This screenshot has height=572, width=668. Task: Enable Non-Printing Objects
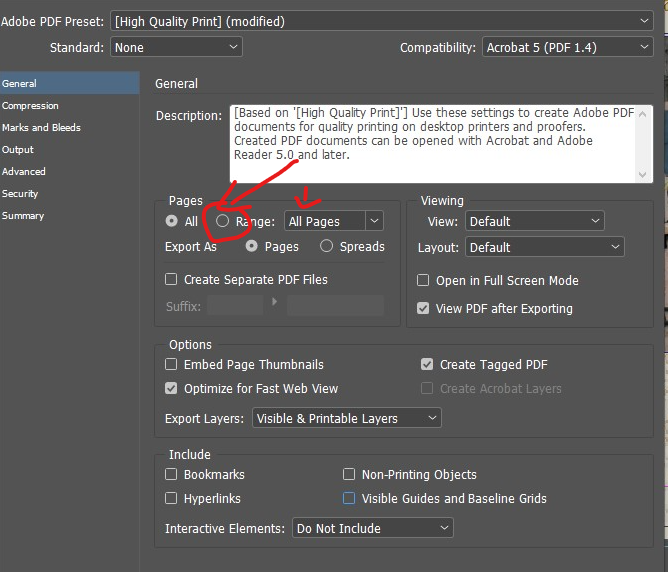[x=349, y=474]
